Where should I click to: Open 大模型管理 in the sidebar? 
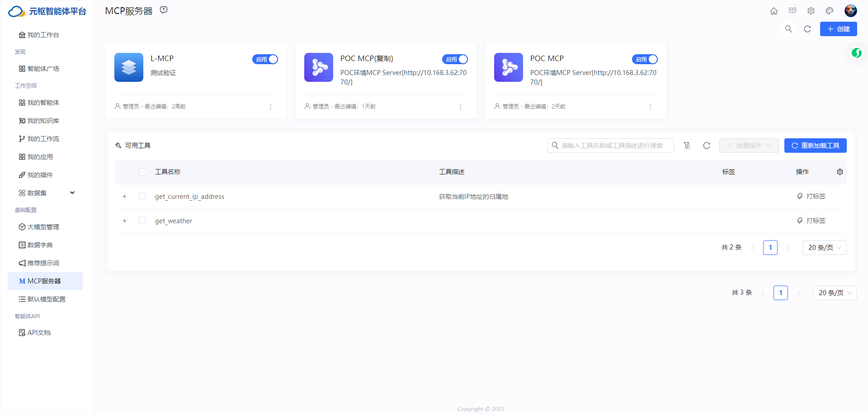(43, 227)
